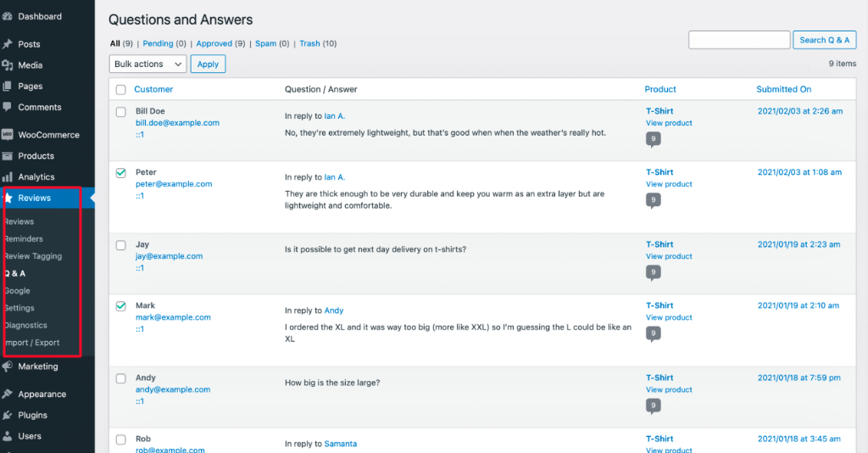This screenshot has width=868, height=453.
Task: Sort by Submitted On column header
Action: pyautogui.click(x=784, y=90)
